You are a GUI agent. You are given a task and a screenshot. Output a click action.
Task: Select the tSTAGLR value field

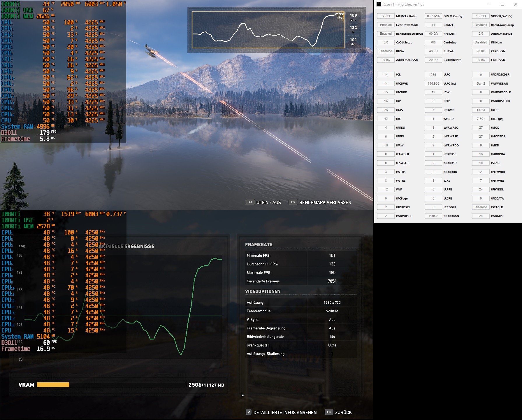[481, 207]
